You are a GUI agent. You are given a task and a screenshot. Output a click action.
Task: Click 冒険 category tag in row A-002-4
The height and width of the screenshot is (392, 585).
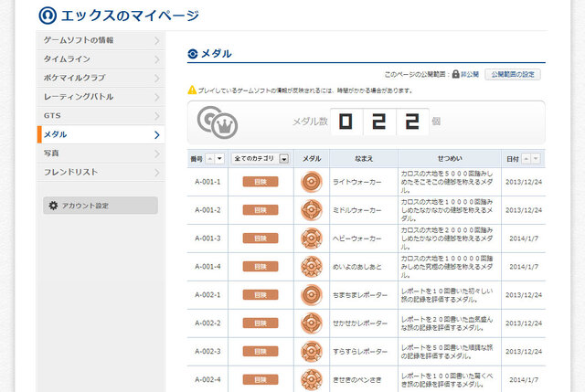pos(261,380)
